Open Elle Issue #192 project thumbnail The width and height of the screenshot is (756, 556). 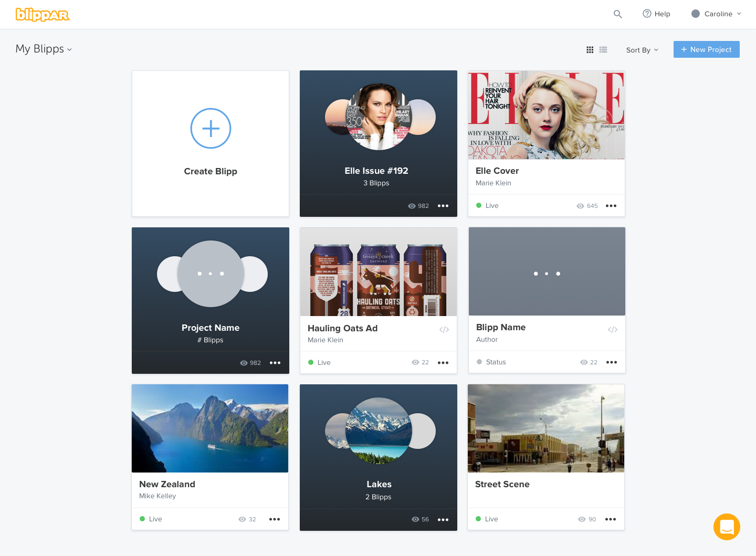click(x=380, y=117)
